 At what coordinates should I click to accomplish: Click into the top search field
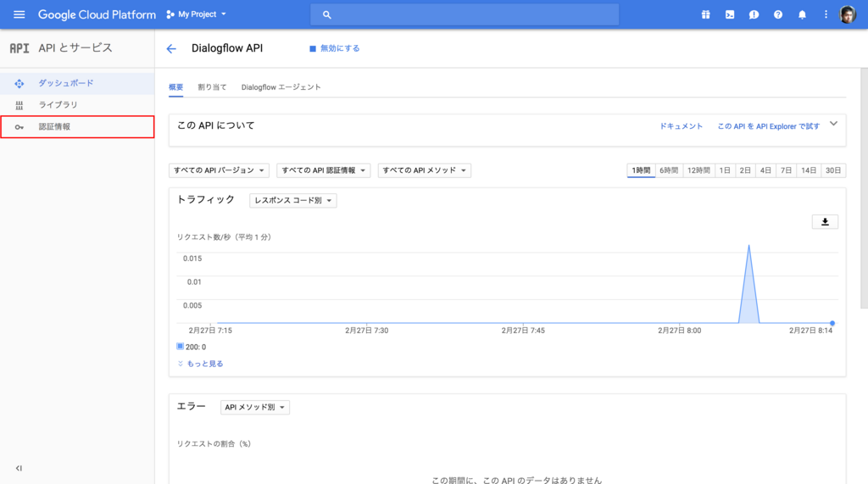click(x=464, y=15)
